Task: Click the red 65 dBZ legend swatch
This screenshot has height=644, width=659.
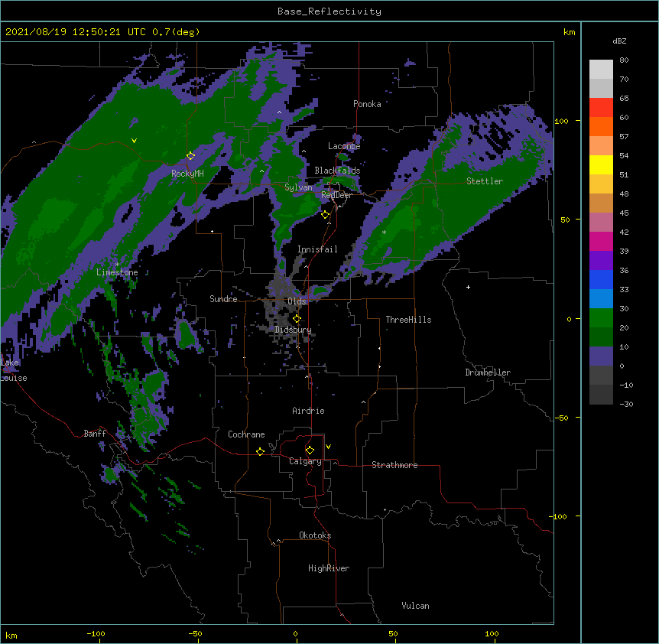Action: (x=601, y=108)
